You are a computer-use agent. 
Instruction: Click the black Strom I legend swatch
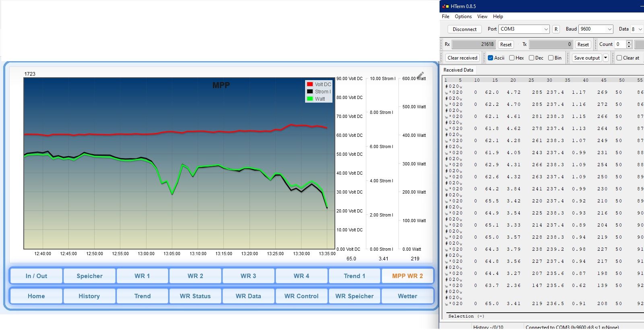point(310,91)
